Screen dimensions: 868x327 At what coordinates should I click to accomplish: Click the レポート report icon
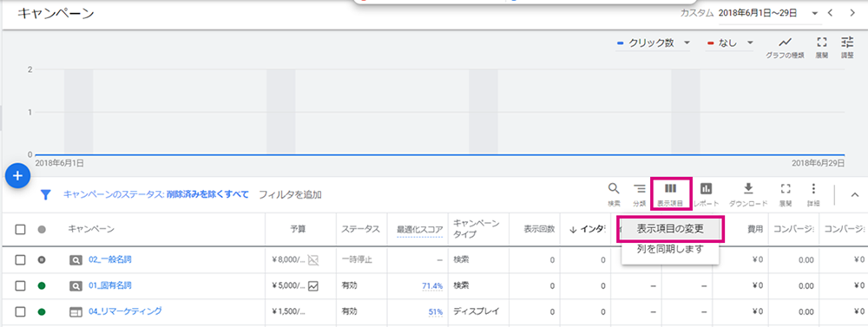tap(707, 195)
